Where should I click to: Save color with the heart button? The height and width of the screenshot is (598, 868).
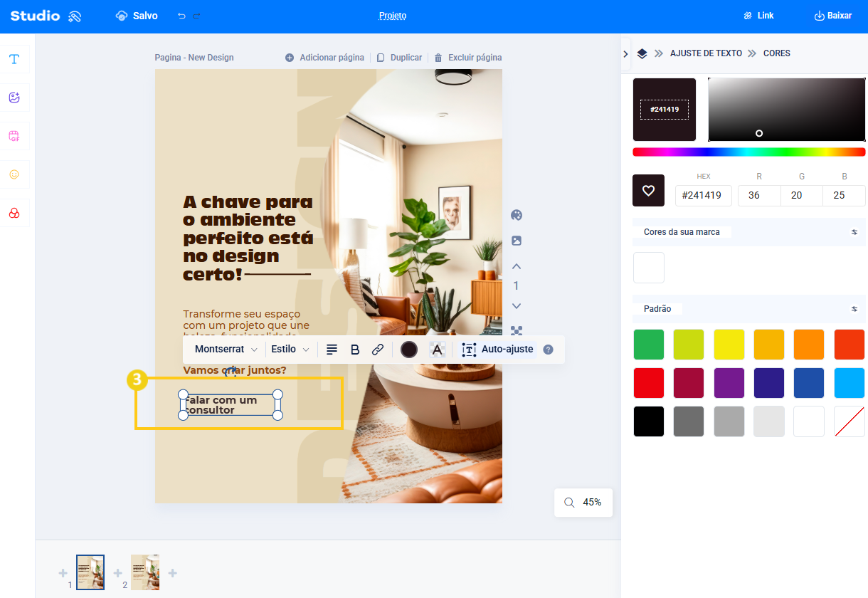(x=648, y=190)
